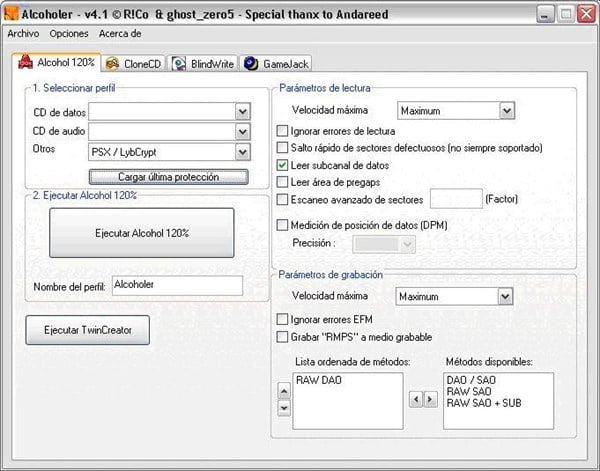This screenshot has height=471, width=600.
Task: Check Grabar RMPS a medio grabable
Action: [x=282, y=337]
